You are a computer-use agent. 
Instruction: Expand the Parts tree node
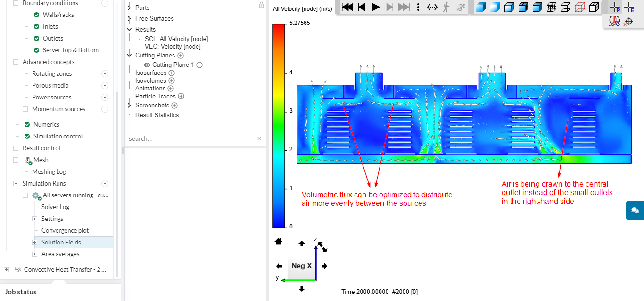[130, 8]
